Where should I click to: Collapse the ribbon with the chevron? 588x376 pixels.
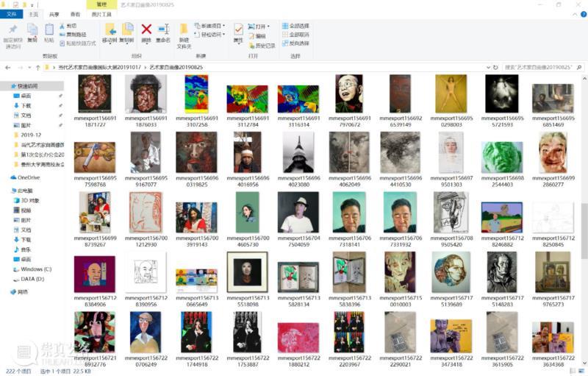[575, 14]
